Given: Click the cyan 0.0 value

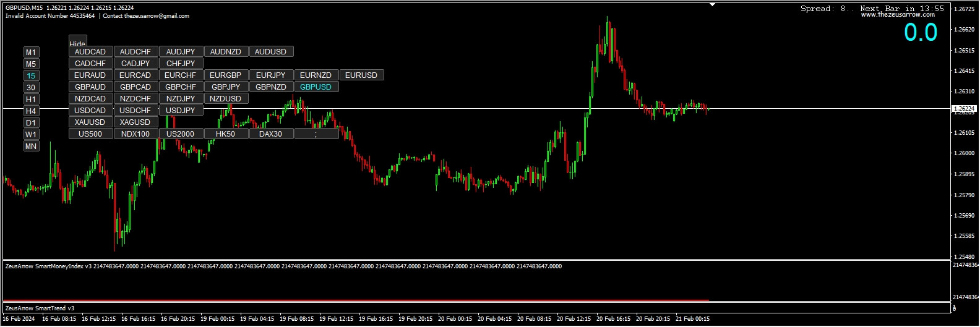Looking at the screenshot, I should click(921, 32).
